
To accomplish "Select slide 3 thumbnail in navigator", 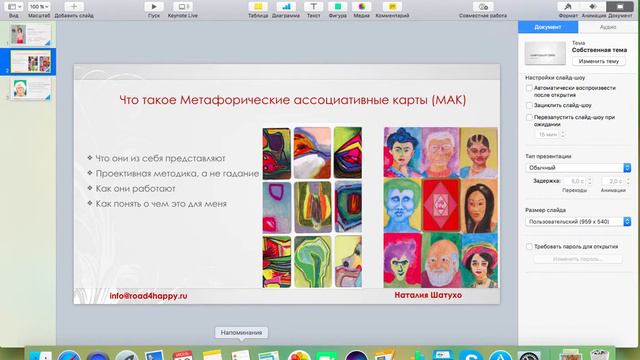I will point(30,89).
